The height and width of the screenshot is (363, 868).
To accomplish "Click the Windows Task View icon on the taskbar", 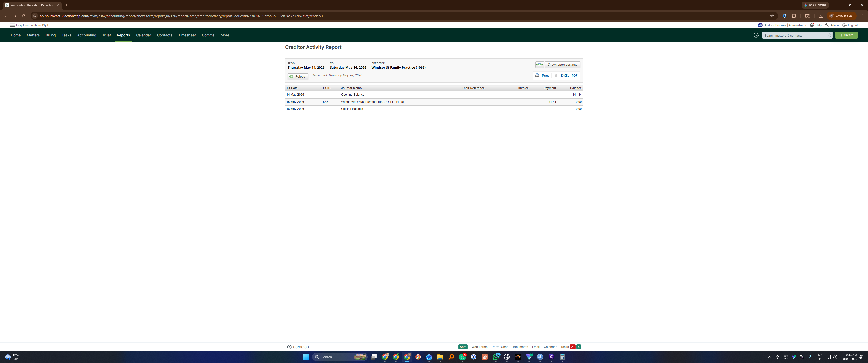I will point(374,357).
